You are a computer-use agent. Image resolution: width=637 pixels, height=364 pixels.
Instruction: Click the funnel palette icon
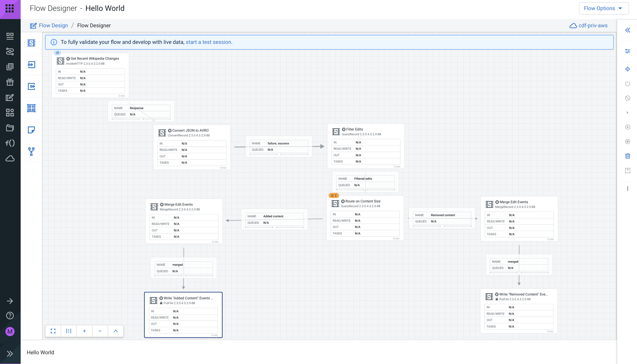(31, 151)
